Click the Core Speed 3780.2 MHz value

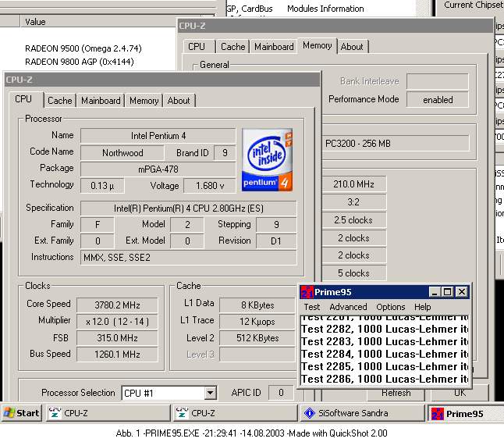click(117, 305)
